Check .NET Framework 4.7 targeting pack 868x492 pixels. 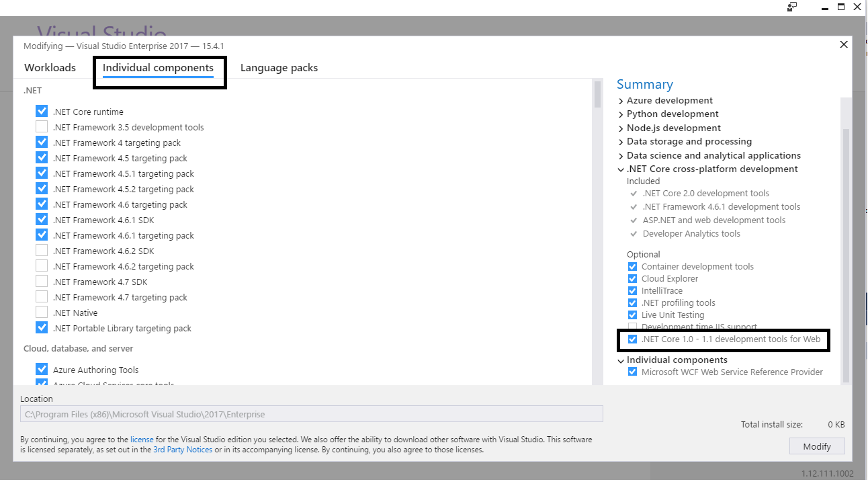click(x=42, y=297)
